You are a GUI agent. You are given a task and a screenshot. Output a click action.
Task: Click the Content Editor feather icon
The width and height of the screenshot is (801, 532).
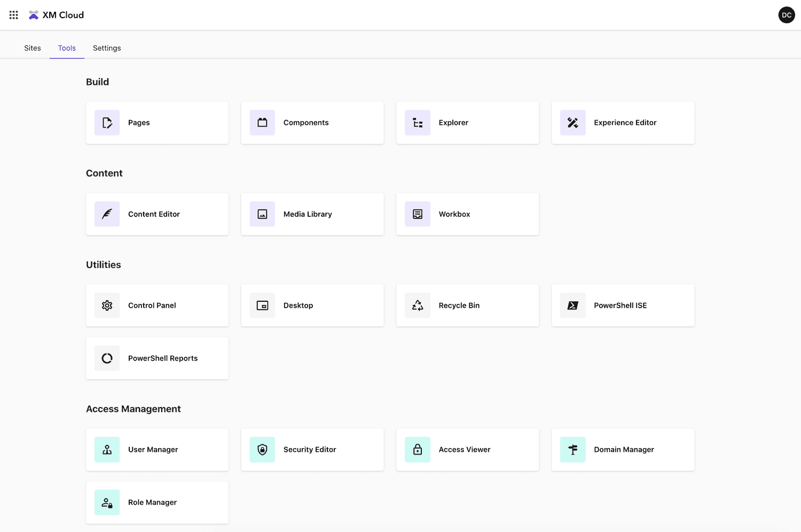click(x=107, y=214)
